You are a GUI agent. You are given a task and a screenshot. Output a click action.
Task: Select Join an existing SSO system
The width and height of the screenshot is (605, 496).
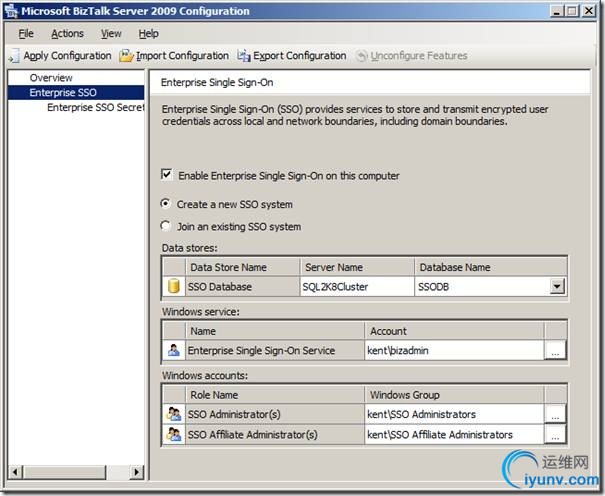166,226
